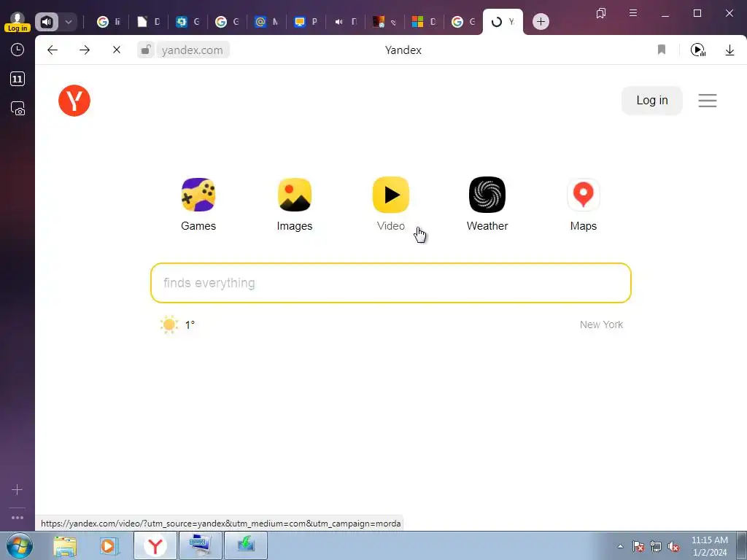The width and height of the screenshot is (747, 560).
Task: Show hidden system tray icons arrow
Action: tap(620, 546)
